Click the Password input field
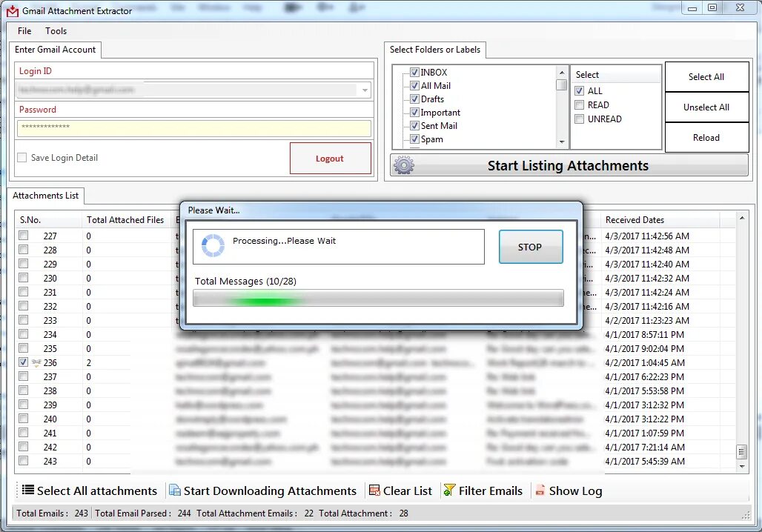This screenshot has width=762, height=532. (x=194, y=127)
